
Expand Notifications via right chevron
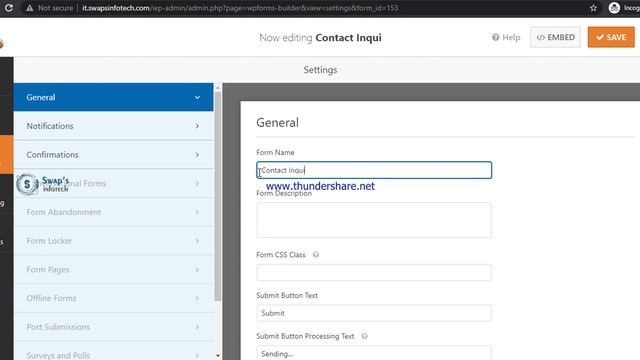coord(197,126)
